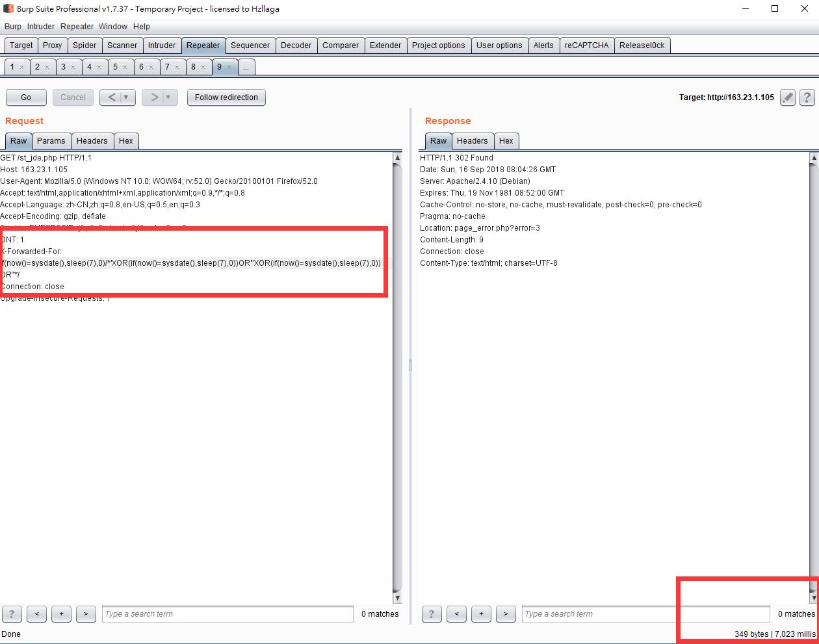Open the Releaselock tab
Image resolution: width=819 pixels, height=644 pixels.
[x=642, y=45]
